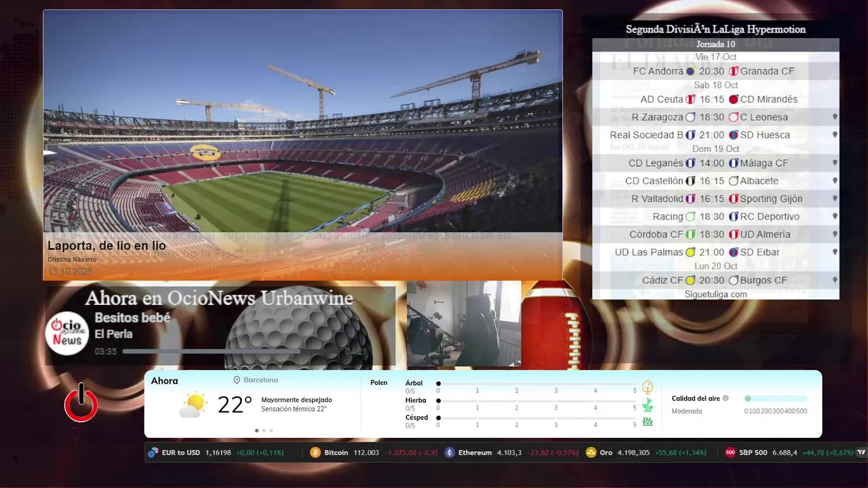Click the 22° temperature reading
The width and height of the screenshot is (868, 488).
click(x=235, y=405)
